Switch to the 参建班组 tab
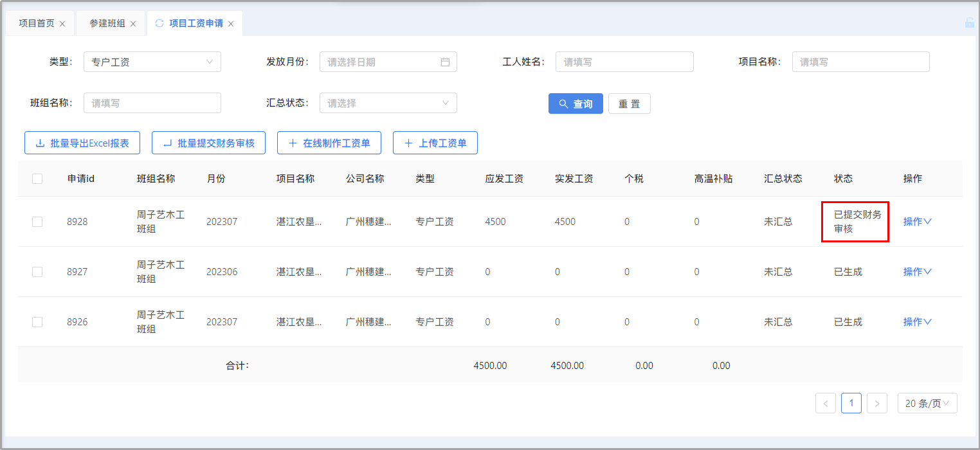 click(107, 24)
